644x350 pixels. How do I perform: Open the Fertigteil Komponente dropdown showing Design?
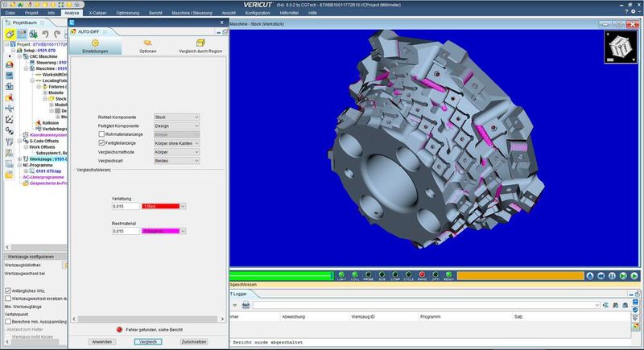point(176,126)
